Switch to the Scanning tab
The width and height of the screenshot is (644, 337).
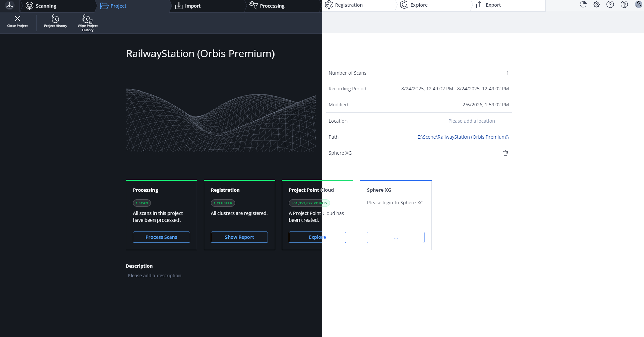point(41,6)
